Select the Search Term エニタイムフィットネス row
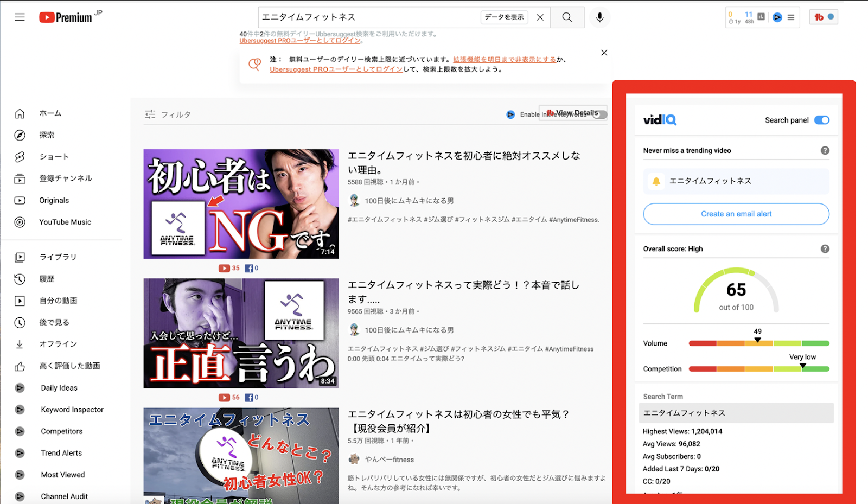This screenshot has width=868, height=504. pyautogui.click(x=736, y=413)
